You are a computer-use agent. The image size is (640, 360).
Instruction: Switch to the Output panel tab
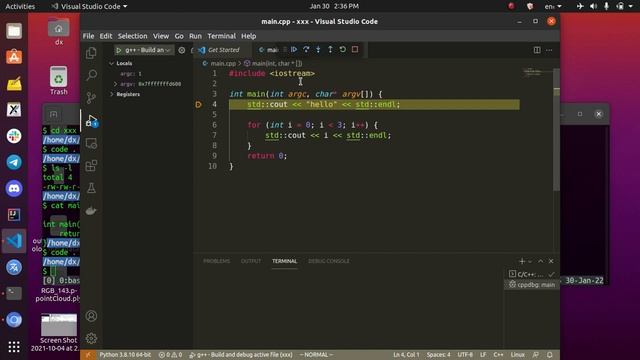[x=251, y=261]
